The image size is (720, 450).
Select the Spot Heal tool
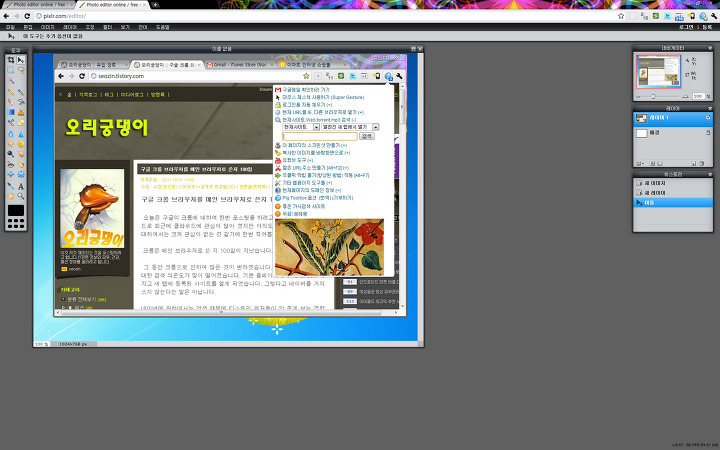click(21, 164)
